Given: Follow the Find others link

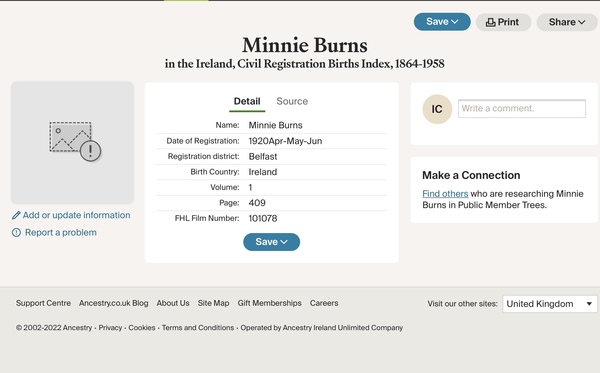Looking at the screenshot, I should tap(445, 194).
